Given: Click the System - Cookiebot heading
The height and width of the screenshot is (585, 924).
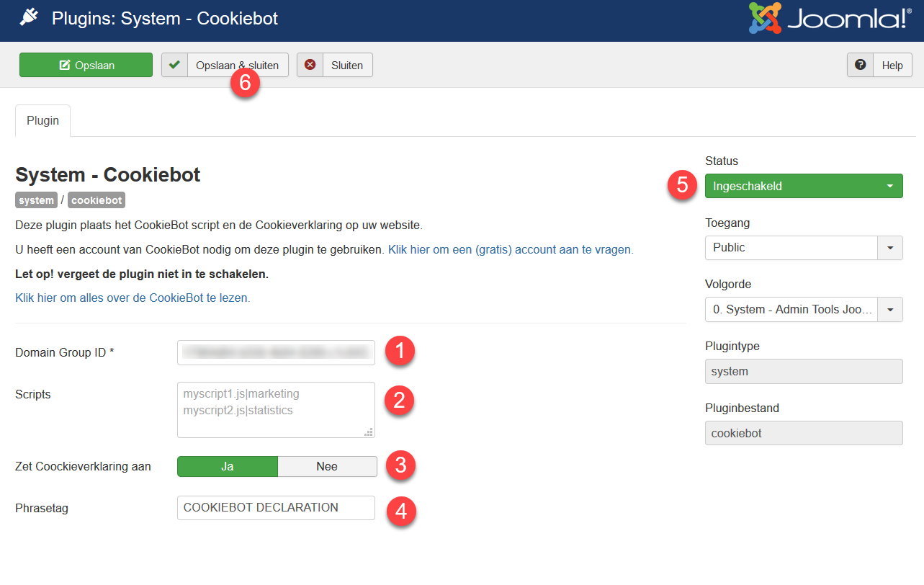Looking at the screenshot, I should (x=107, y=174).
